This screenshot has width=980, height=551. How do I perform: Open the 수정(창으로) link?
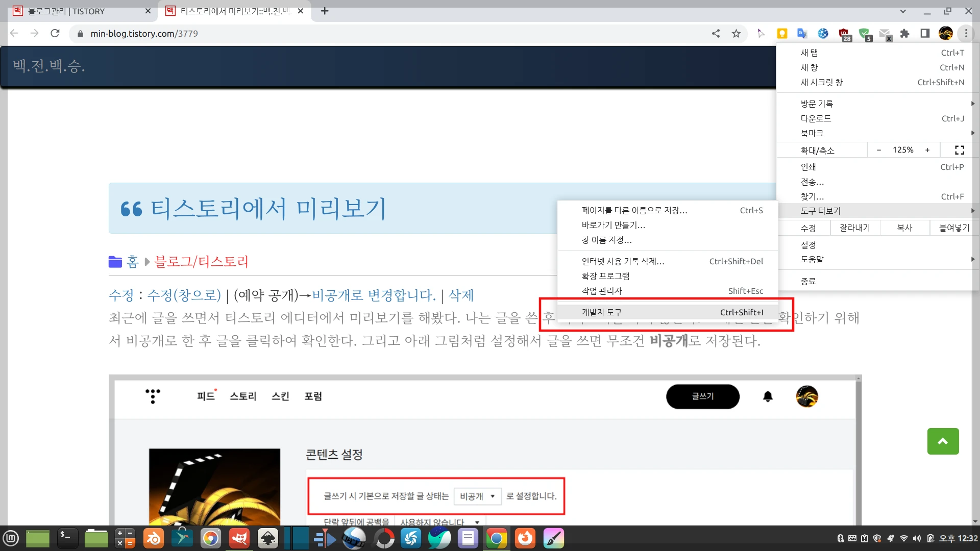(184, 295)
